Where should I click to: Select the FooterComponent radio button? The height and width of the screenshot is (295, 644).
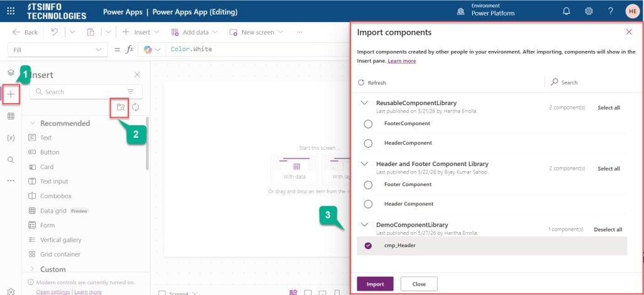(x=368, y=124)
